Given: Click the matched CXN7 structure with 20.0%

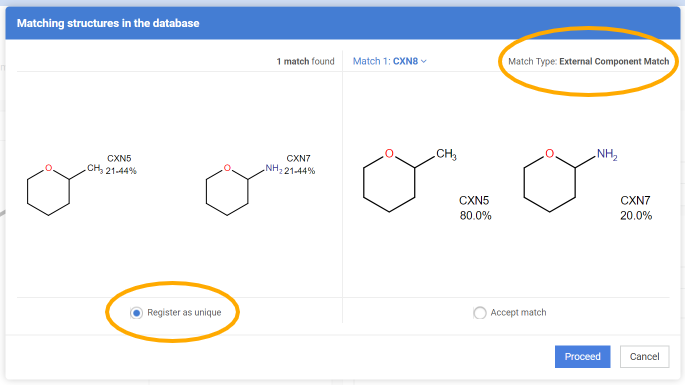Looking at the screenshot, I should [x=570, y=180].
